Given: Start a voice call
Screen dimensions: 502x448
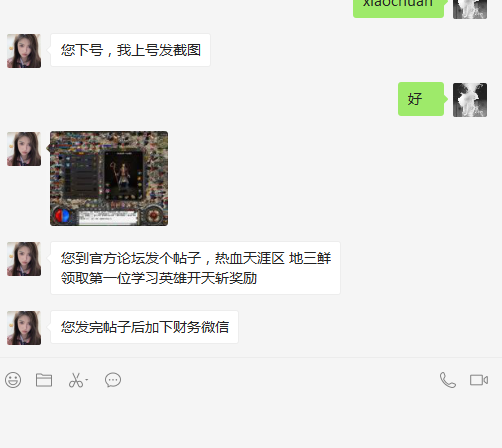Looking at the screenshot, I should [448, 380].
